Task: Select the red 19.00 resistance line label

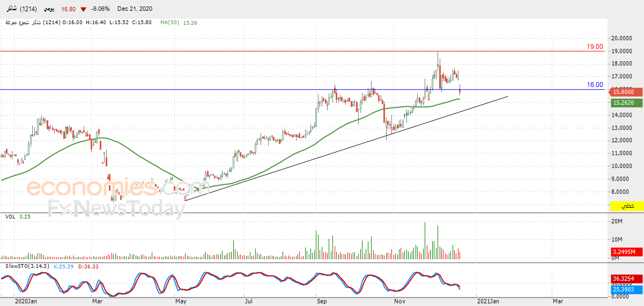Action: (x=595, y=47)
